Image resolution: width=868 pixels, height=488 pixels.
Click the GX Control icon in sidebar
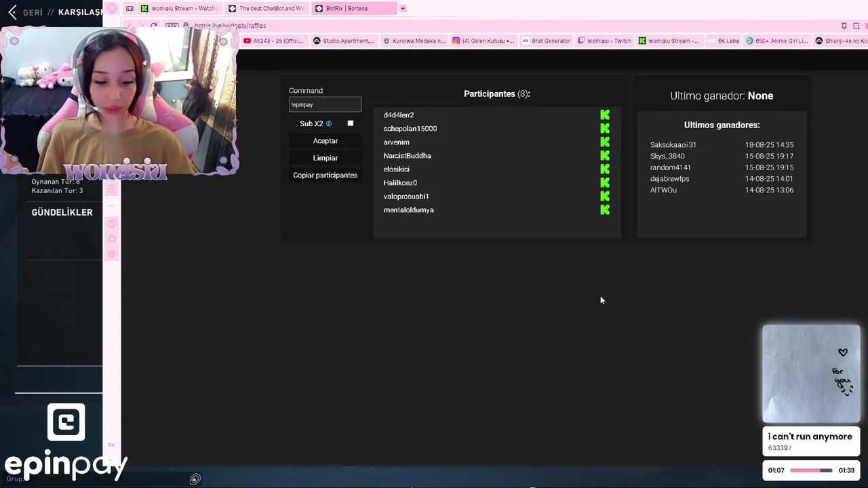click(x=111, y=445)
